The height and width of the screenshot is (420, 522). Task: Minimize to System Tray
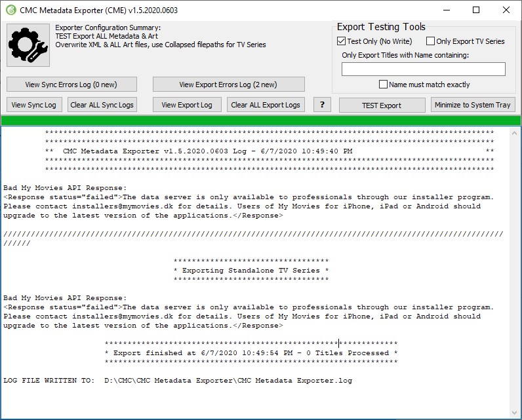tap(473, 105)
